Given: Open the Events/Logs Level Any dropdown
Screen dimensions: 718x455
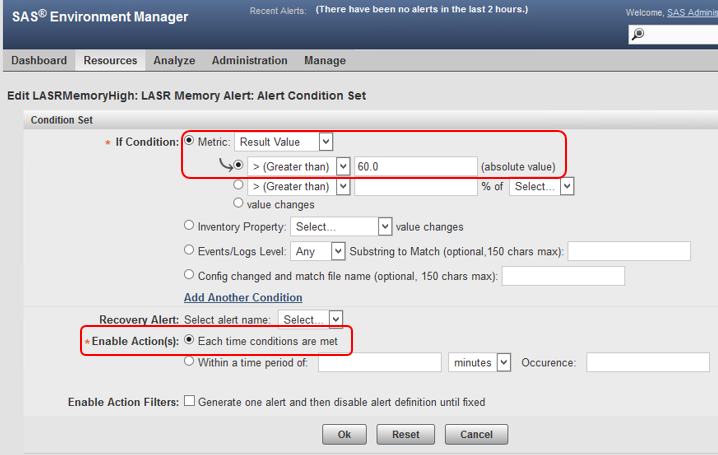Looking at the screenshot, I should (x=318, y=251).
